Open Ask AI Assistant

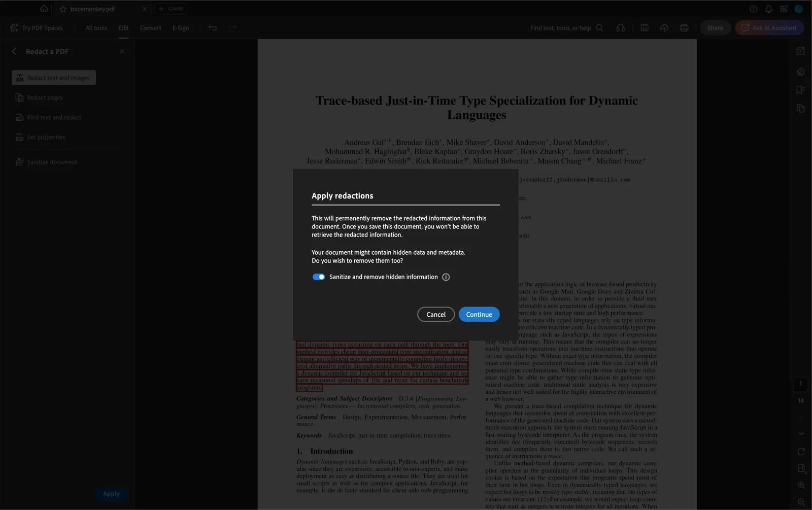769,28
